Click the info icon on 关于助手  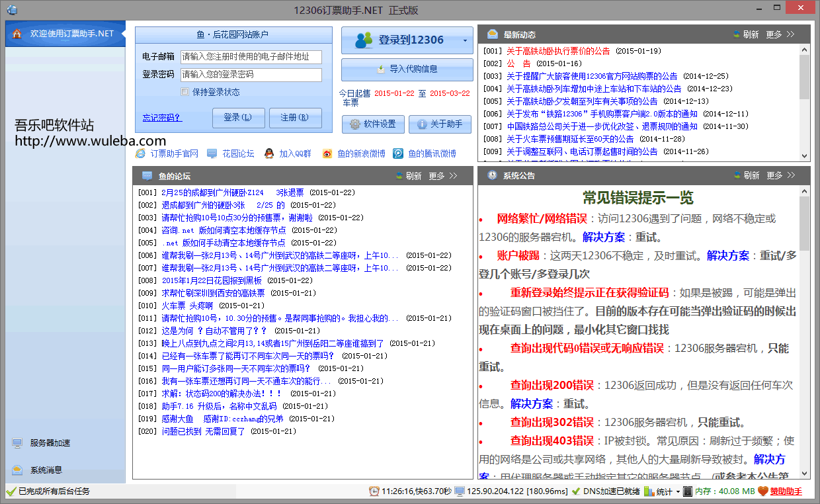(x=422, y=124)
